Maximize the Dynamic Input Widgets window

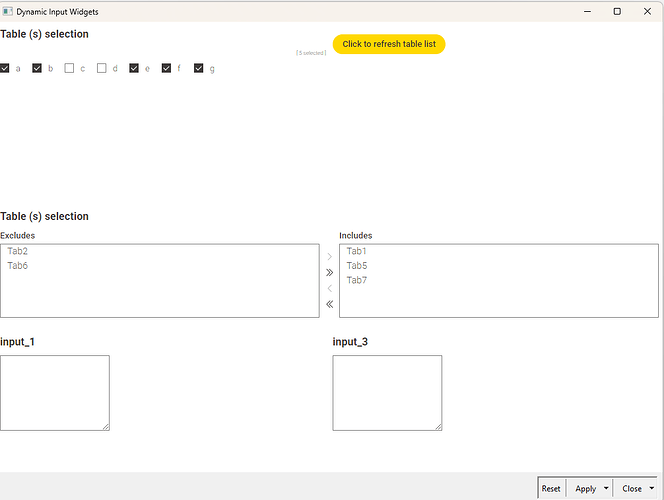tap(617, 11)
